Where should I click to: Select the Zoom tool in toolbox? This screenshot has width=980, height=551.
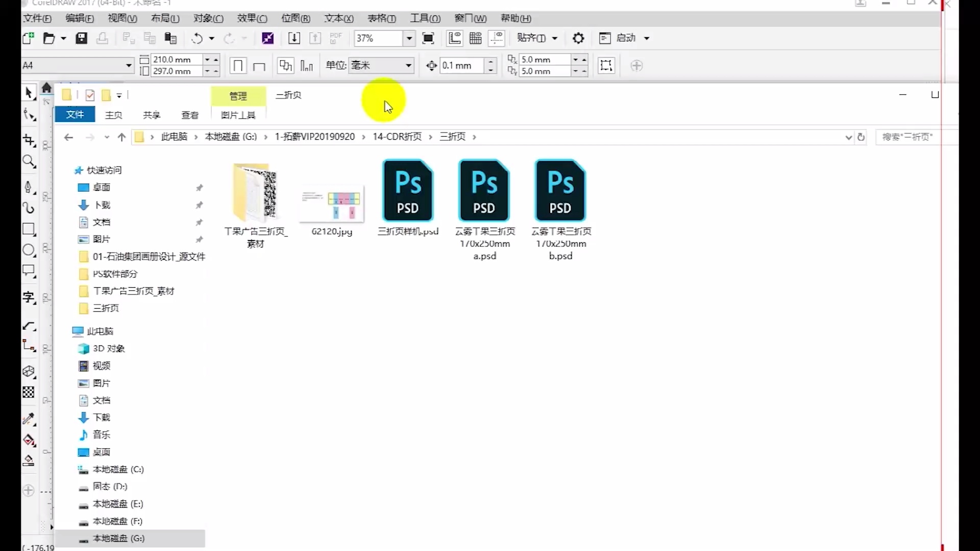tap(29, 162)
